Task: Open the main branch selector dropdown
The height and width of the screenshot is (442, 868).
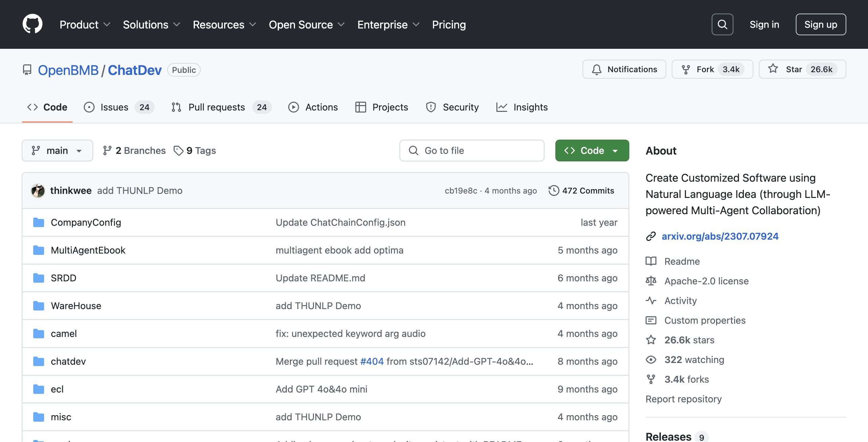Action: tap(57, 150)
